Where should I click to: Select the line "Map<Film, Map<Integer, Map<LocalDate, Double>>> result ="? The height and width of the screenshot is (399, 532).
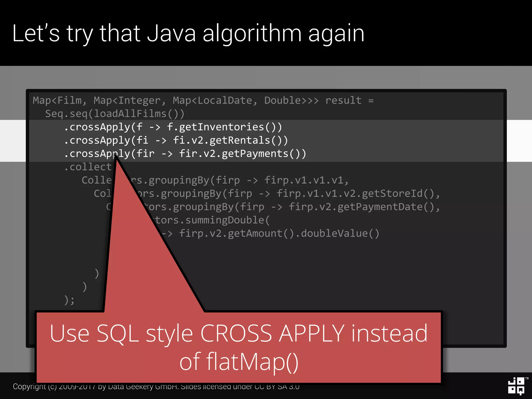pos(203,101)
